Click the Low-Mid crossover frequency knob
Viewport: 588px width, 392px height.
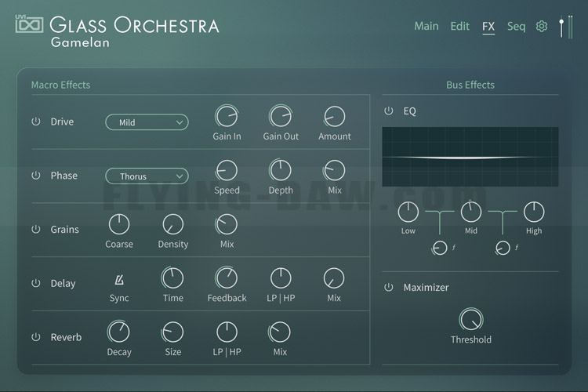[x=440, y=248]
